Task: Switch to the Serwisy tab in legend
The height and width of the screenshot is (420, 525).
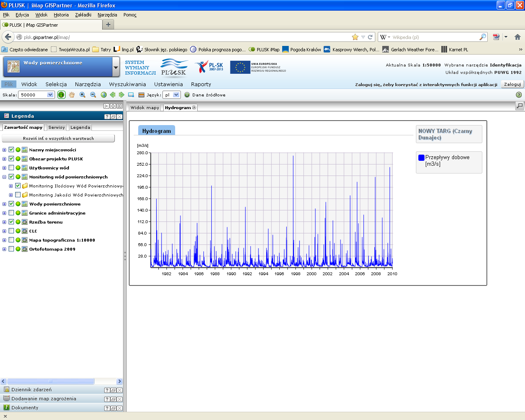Action: pos(57,127)
